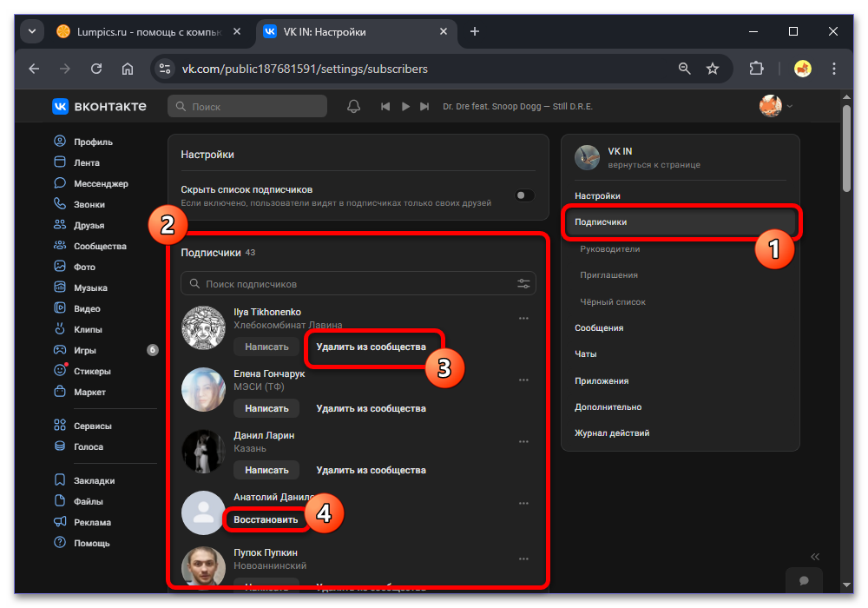Open more options for Елена Гончарук
The image size is (868, 608).
pyautogui.click(x=523, y=380)
